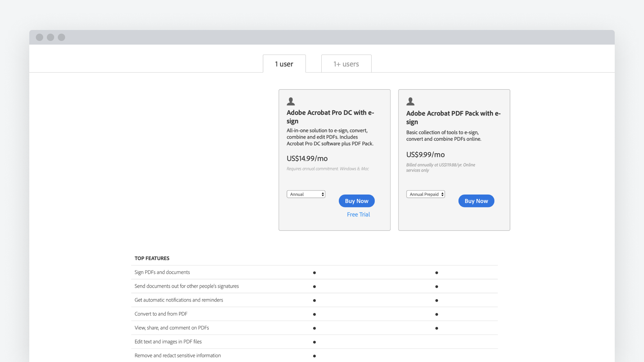The image size is (644, 362).
Task: Open the Annual billing term dropdown
Action: (x=306, y=194)
